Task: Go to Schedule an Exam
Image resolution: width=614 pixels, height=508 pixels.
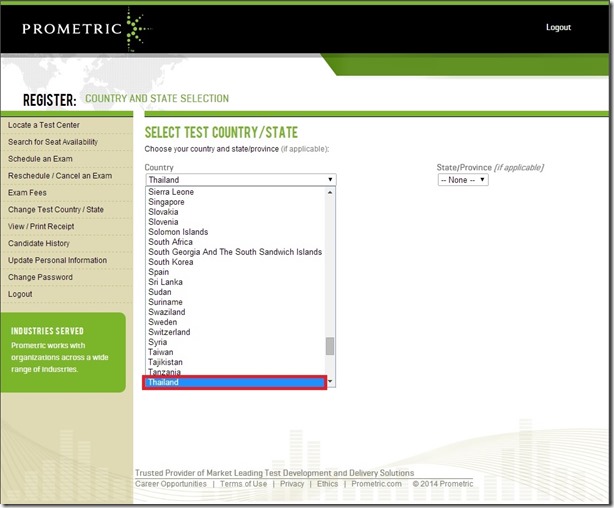Action: (x=40, y=159)
